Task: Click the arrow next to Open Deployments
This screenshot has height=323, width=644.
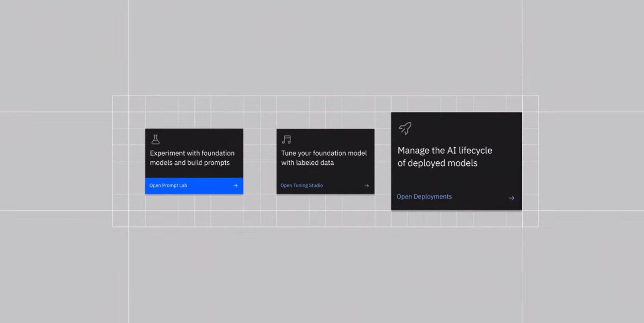Action: [511, 198]
